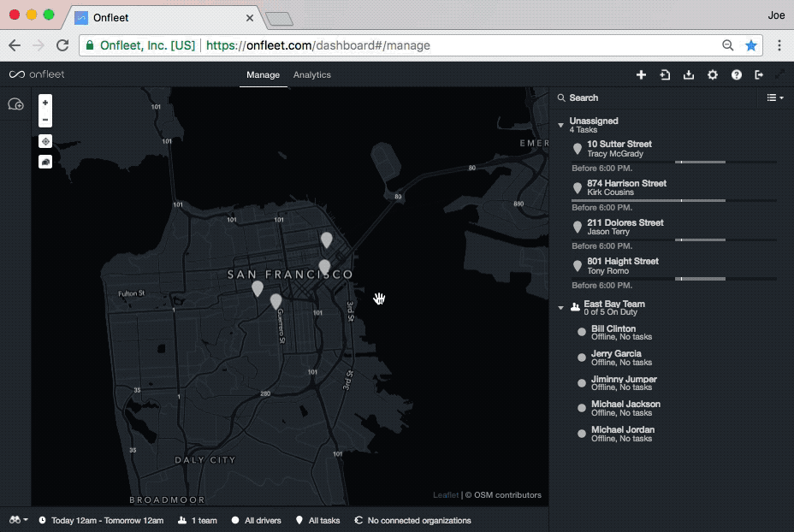Image resolution: width=794 pixels, height=532 pixels.
Task: Click the browser address bar URL
Action: [x=318, y=45]
